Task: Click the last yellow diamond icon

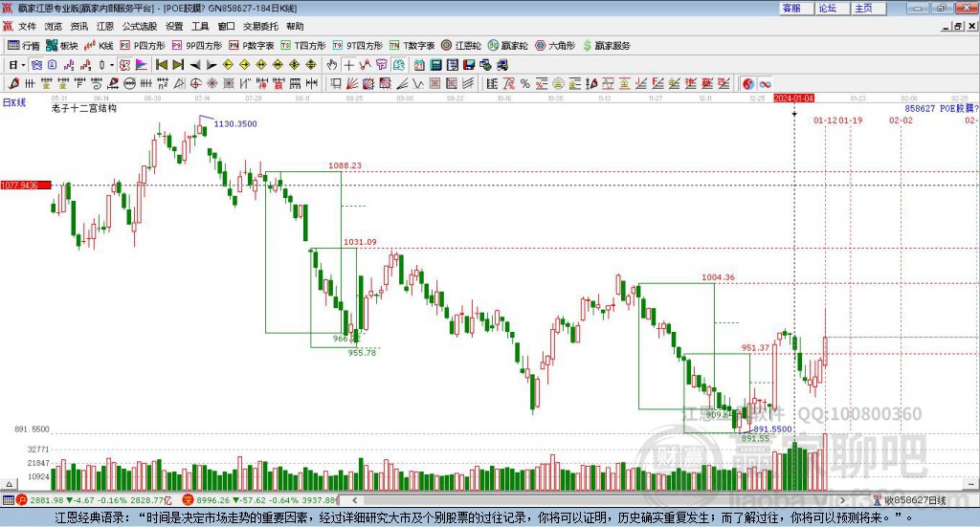Action: [311, 65]
